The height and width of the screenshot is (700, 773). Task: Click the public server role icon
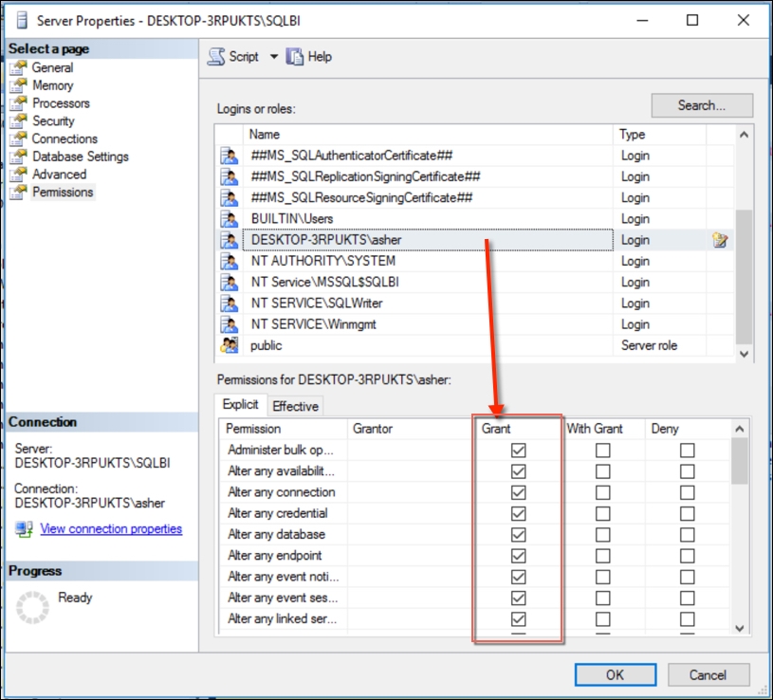[230, 345]
